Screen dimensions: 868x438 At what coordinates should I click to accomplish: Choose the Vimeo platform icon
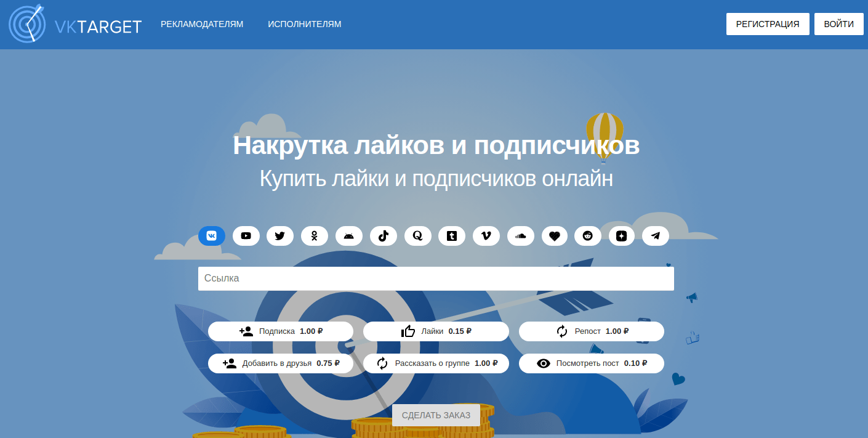(x=486, y=236)
